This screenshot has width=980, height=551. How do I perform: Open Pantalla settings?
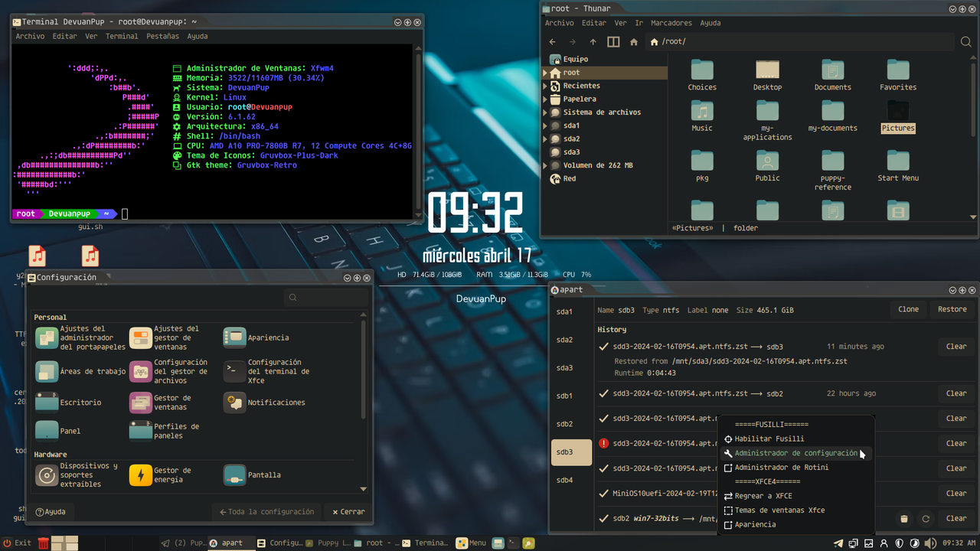pos(253,475)
